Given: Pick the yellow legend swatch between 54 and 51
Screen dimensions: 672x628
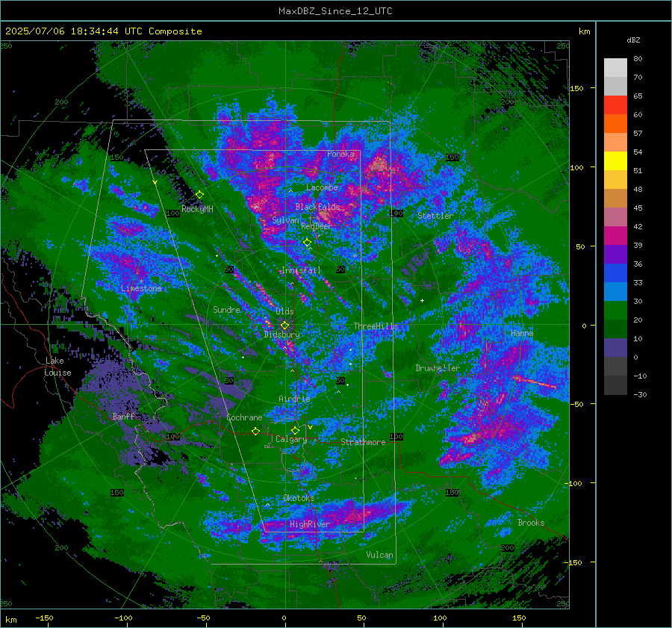Looking at the screenshot, I should click(615, 161).
